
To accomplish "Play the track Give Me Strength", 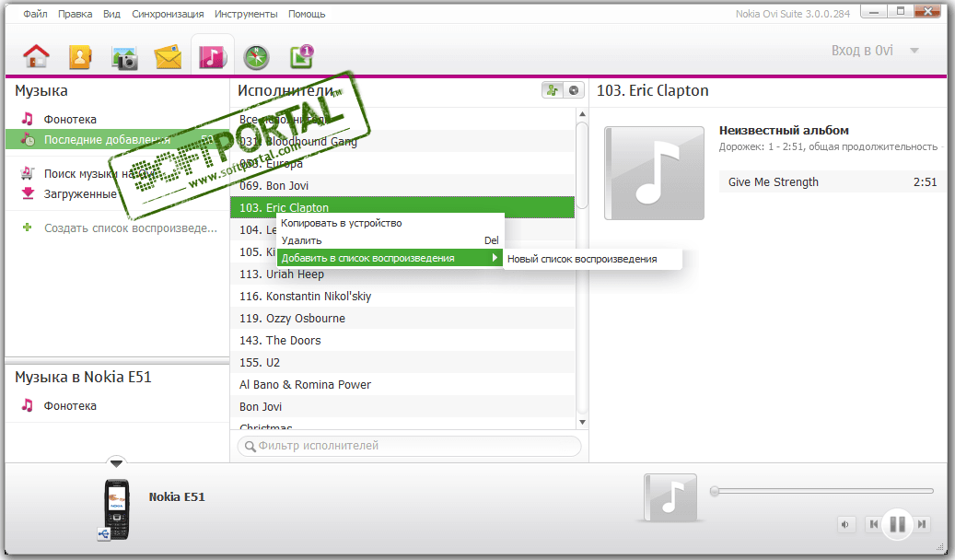I will point(832,181).
